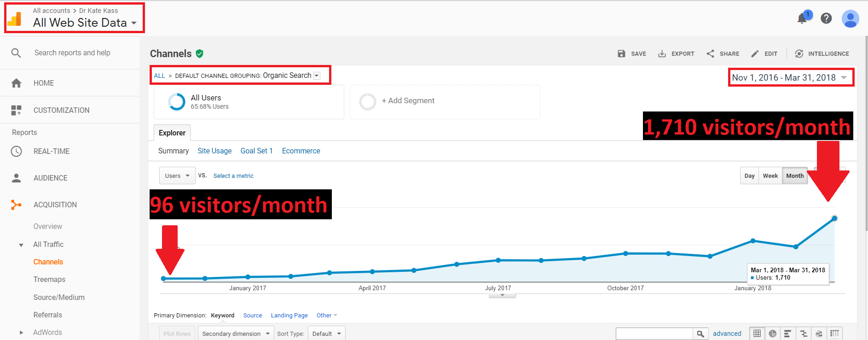Screen dimensions: 868x340
Task: Click the advanced filter link
Action: point(727,334)
